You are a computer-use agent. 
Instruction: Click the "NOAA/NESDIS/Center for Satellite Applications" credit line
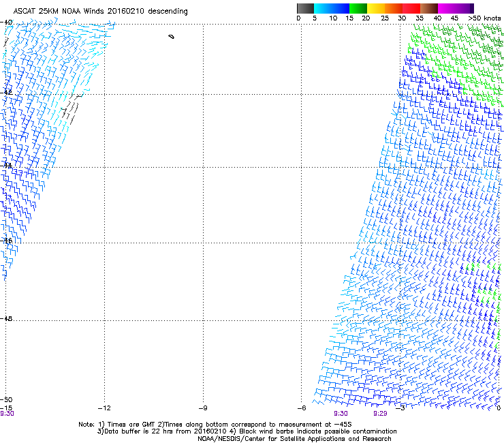(294, 439)
